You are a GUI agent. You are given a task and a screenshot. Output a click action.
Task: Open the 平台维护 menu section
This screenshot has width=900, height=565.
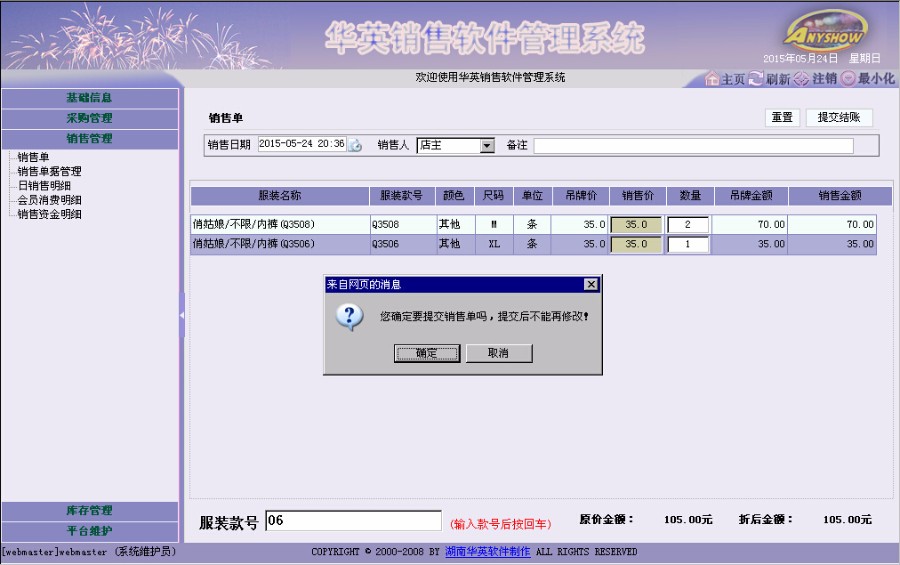tap(90, 531)
